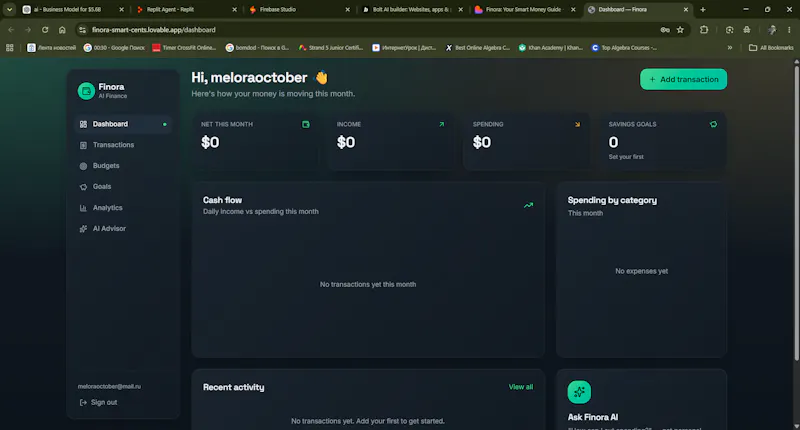Close the Firebase Studio tab
The width and height of the screenshot is (800, 430).
coord(347,10)
